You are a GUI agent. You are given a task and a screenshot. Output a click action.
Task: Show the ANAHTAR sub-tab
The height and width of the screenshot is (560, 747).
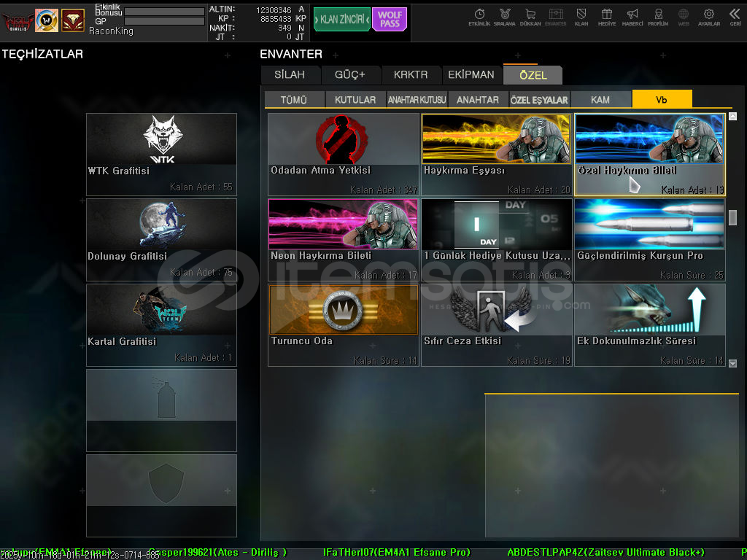click(478, 99)
